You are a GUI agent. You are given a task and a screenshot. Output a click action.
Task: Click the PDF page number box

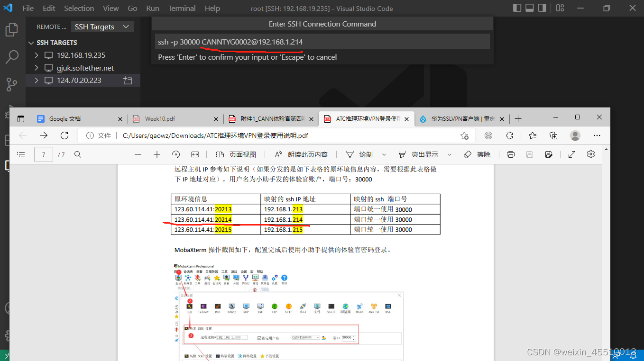point(44,154)
